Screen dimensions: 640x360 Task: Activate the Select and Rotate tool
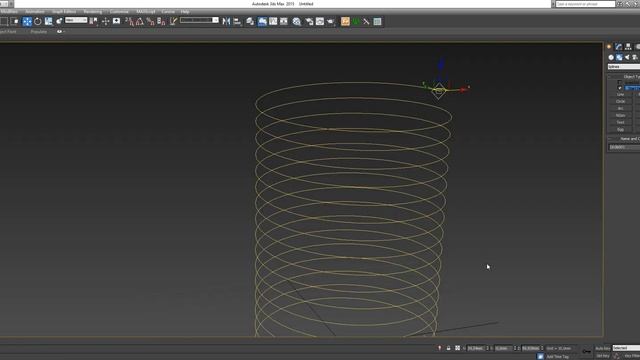38,21
